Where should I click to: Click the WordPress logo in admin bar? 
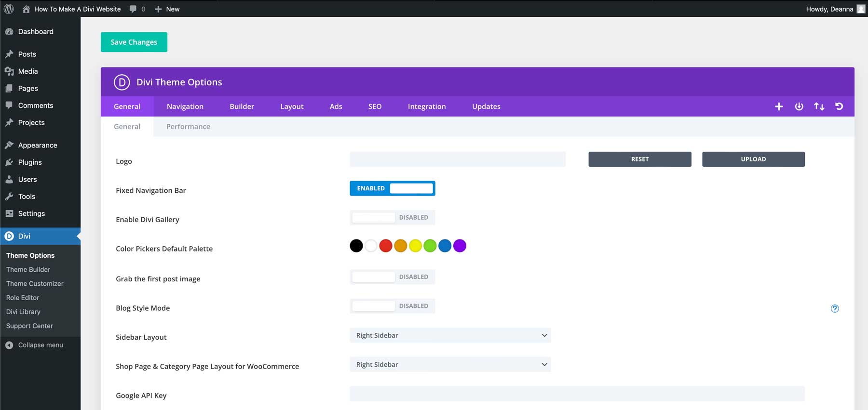(9, 9)
